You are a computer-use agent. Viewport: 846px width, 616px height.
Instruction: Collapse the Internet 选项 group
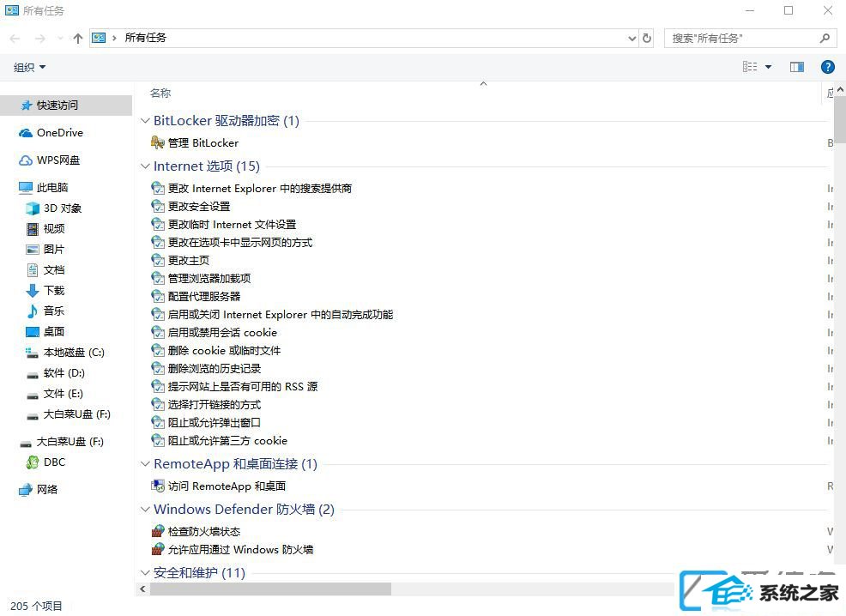(145, 166)
